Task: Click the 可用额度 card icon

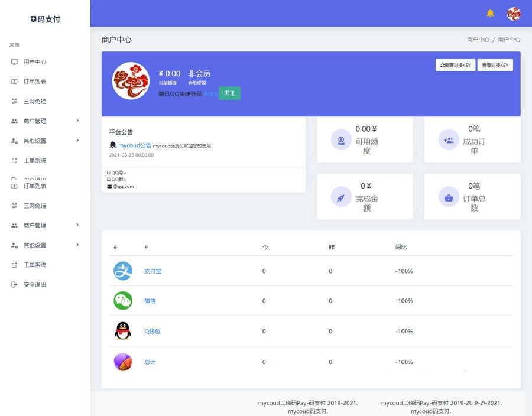Action: 341,139
